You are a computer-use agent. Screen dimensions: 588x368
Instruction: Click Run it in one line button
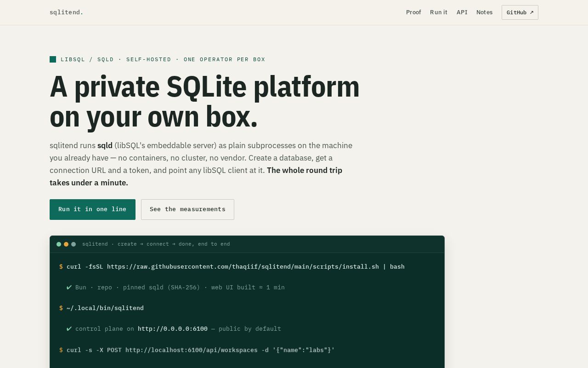tap(92, 209)
